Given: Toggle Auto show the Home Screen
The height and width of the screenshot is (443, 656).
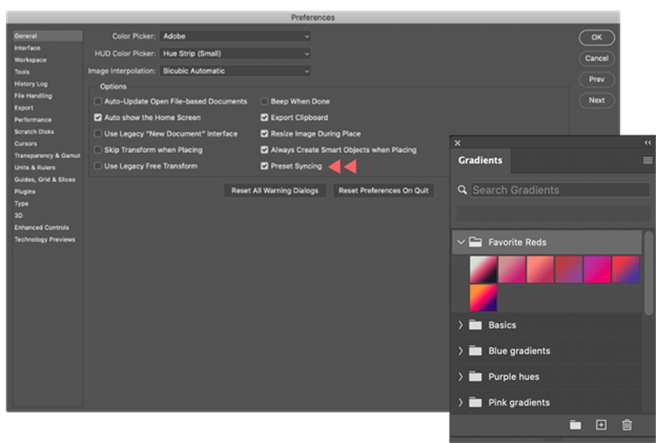Looking at the screenshot, I should click(98, 118).
